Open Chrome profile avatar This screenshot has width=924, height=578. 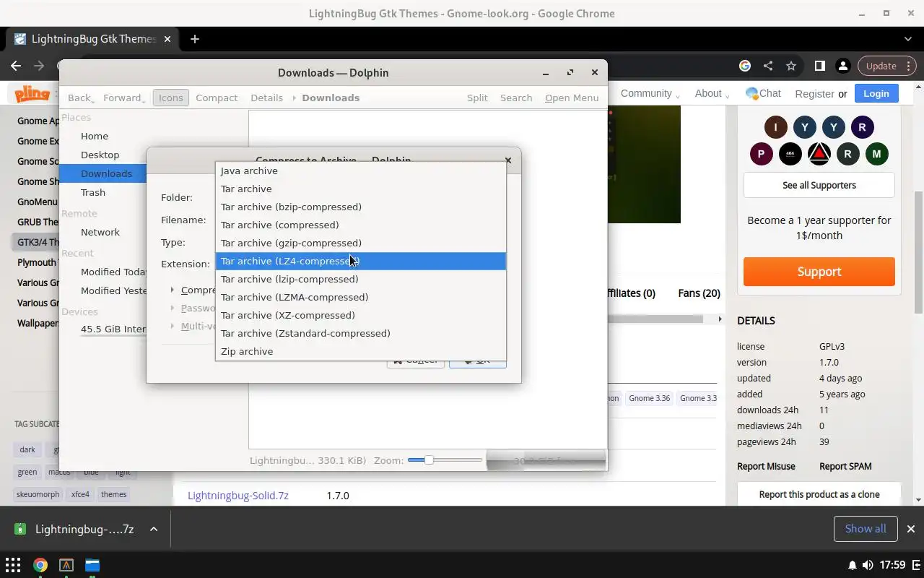point(842,66)
